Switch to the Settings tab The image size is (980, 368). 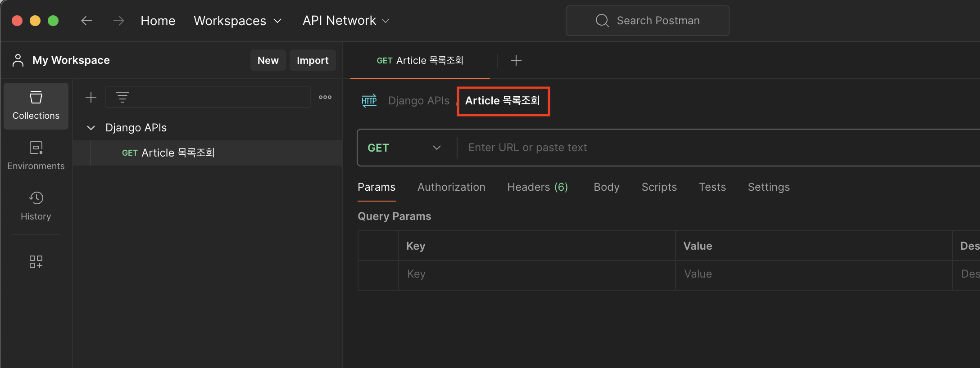(x=769, y=187)
